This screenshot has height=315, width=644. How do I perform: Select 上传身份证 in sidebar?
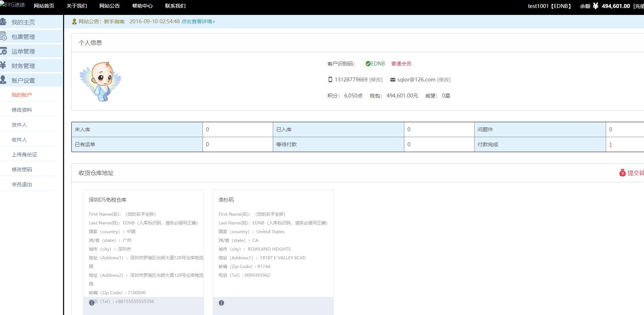pyautogui.click(x=24, y=155)
